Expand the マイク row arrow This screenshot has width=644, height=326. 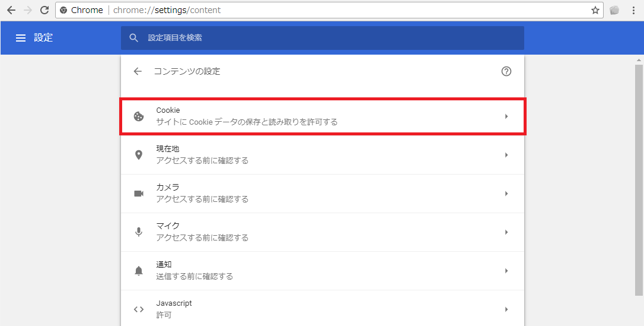[506, 232]
